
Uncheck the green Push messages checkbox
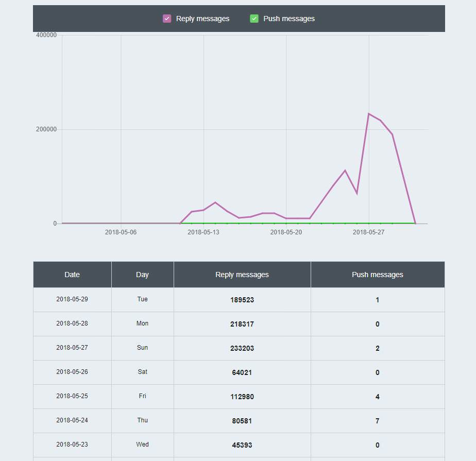coord(254,19)
